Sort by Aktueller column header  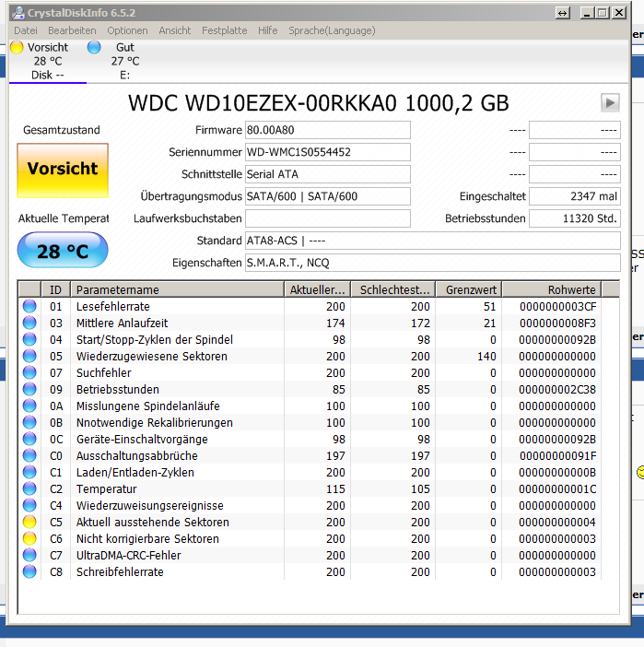(317, 289)
